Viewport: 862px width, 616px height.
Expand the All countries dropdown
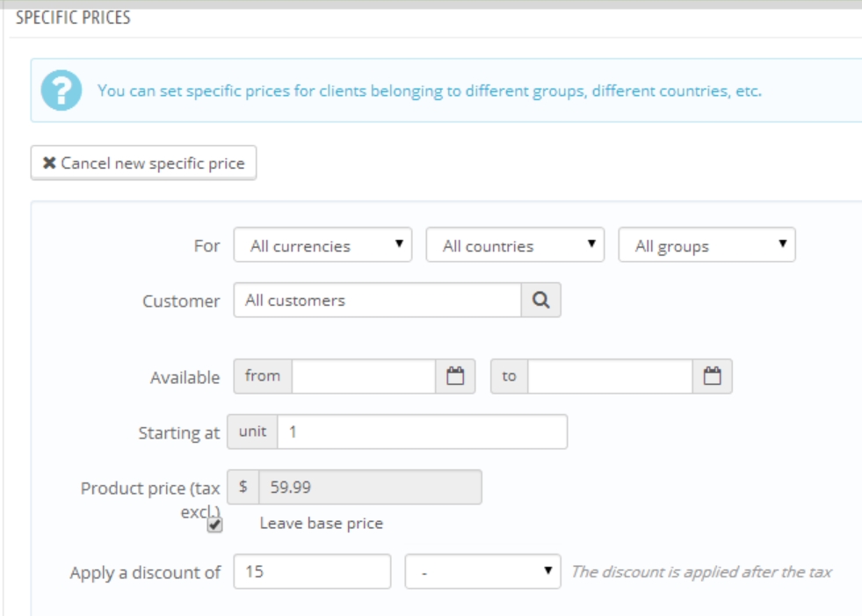click(x=515, y=246)
